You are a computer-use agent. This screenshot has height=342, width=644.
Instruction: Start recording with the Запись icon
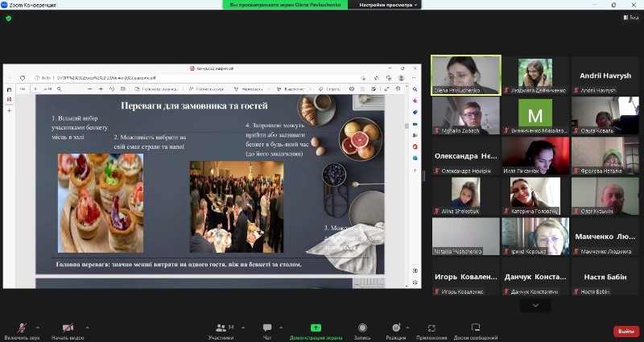pyautogui.click(x=363, y=329)
